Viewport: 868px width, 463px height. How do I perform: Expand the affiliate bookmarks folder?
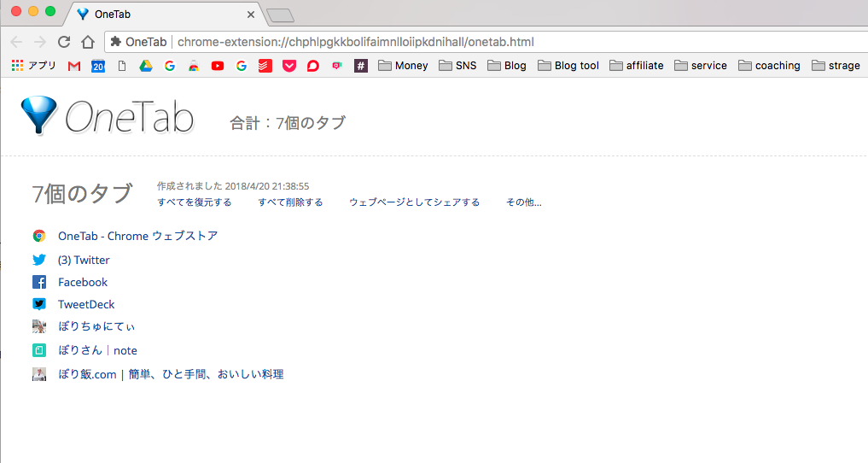tap(636, 66)
